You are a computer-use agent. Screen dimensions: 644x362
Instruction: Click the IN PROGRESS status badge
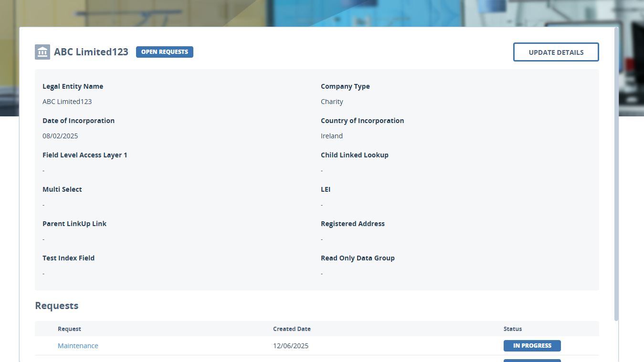pos(532,345)
